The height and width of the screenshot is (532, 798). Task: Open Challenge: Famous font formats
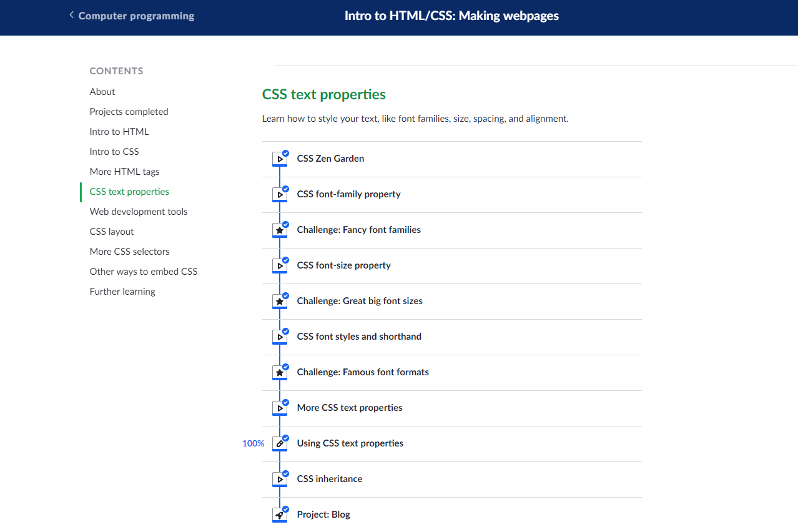[363, 372]
